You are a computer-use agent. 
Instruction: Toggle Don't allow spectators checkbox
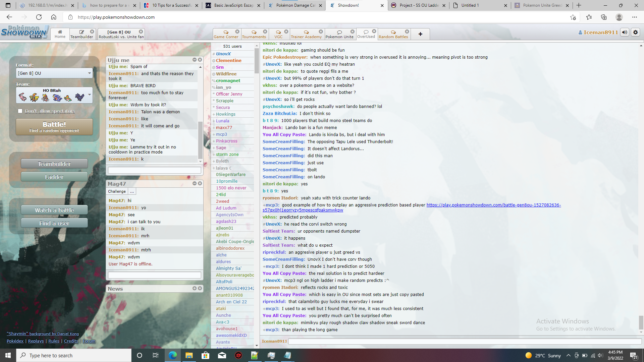click(x=20, y=111)
